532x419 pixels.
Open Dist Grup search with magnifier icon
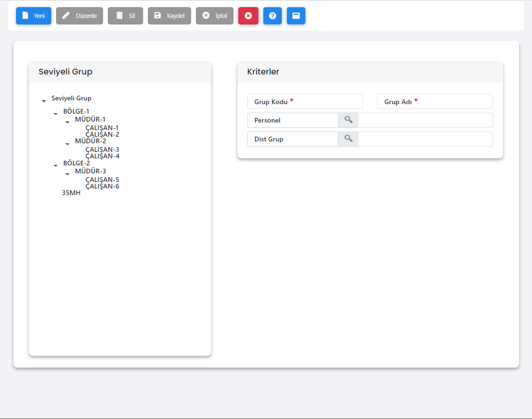pos(348,139)
